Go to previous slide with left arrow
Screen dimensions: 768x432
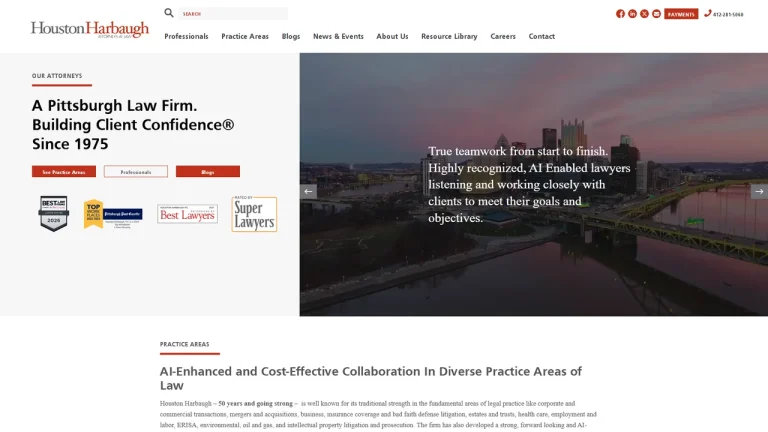(x=308, y=192)
